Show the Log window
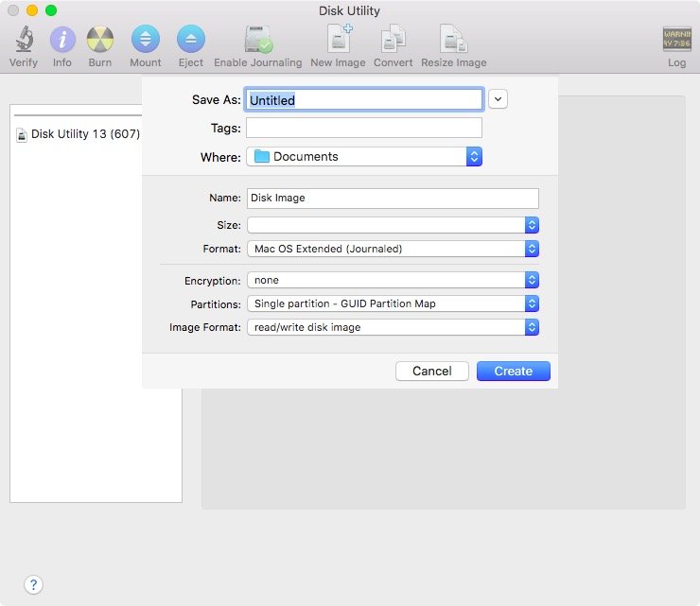 676,40
